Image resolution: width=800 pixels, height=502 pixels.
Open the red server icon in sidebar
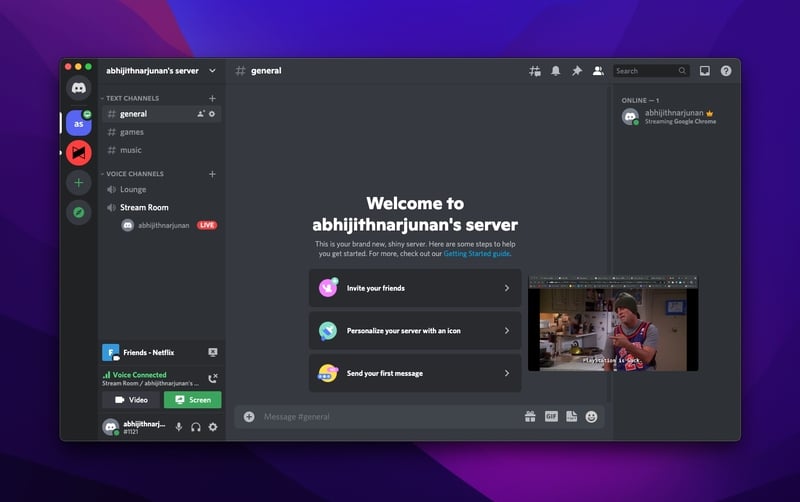pyautogui.click(x=79, y=153)
